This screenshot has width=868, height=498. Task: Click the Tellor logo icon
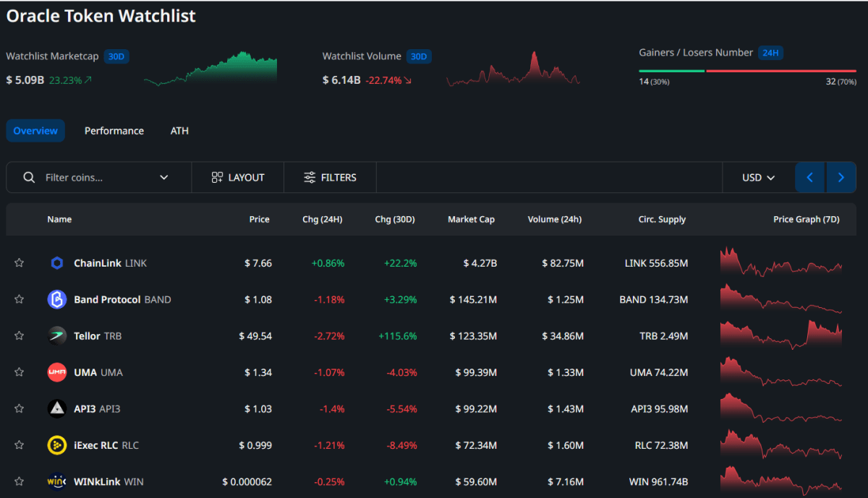coord(57,335)
